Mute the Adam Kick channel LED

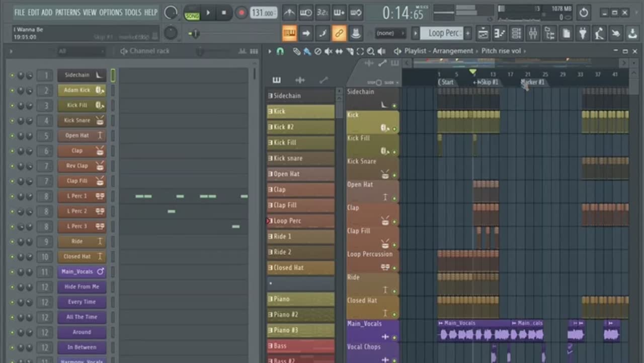click(13, 91)
